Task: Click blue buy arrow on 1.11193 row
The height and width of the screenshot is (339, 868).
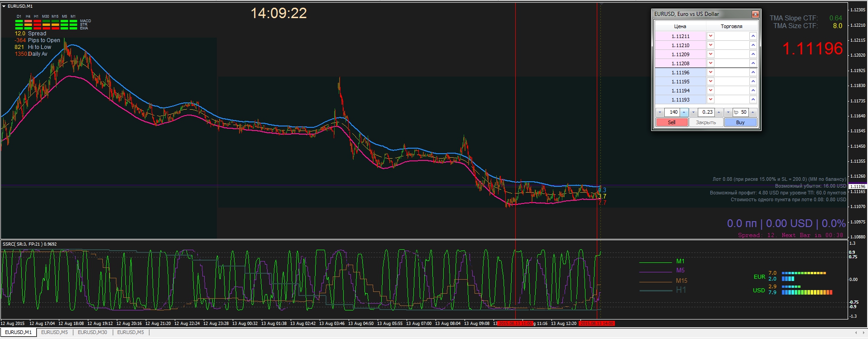Action: (753, 100)
